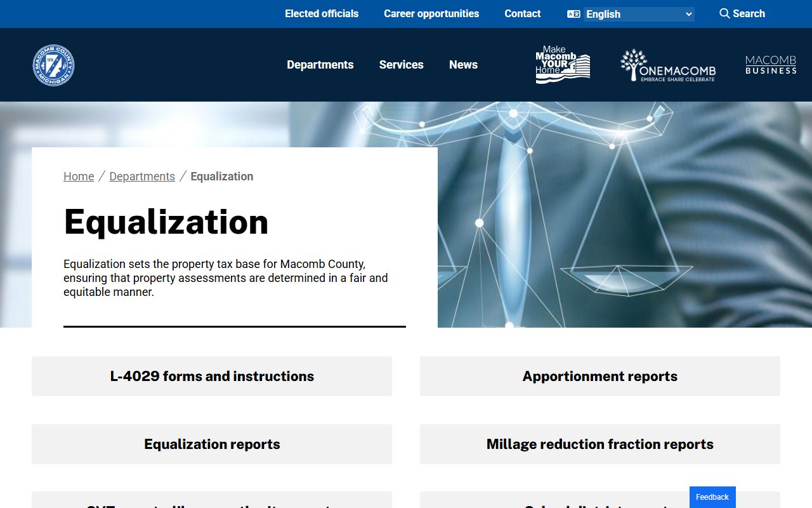Open the OneMacomb logo link
Image resolution: width=812 pixels, height=508 pixels.
[x=668, y=65]
